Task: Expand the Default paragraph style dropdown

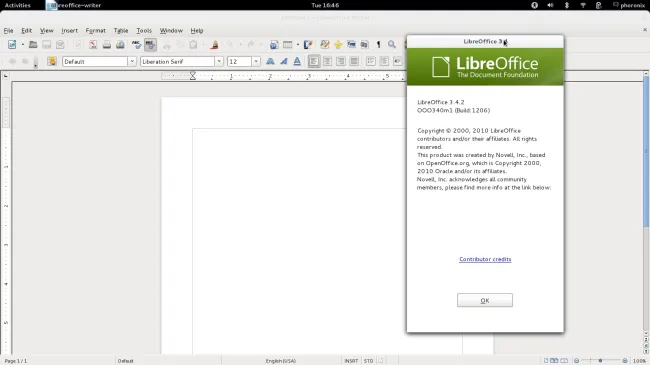Action: tap(132, 61)
